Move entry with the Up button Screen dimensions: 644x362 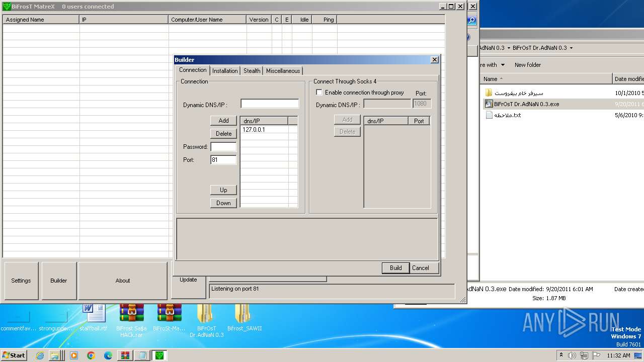coord(223,190)
